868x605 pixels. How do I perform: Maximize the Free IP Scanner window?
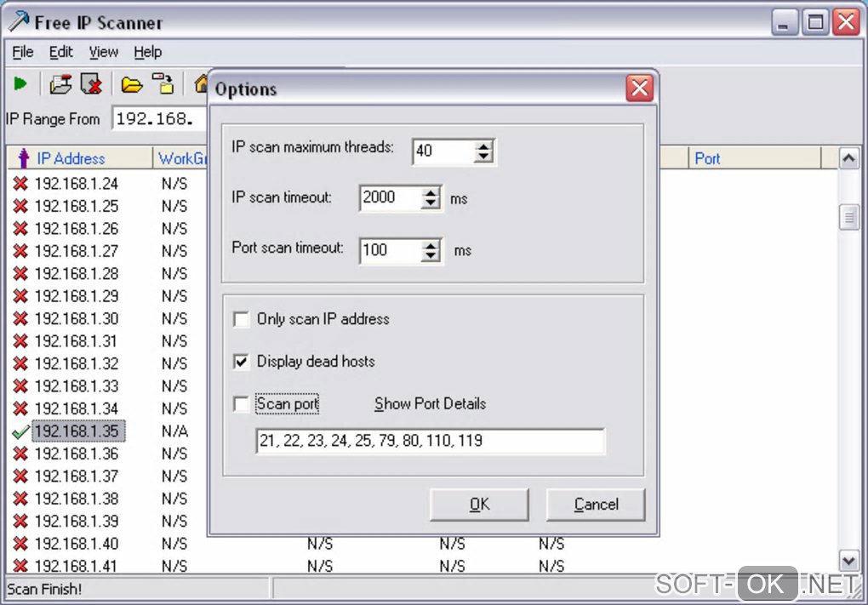point(815,23)
